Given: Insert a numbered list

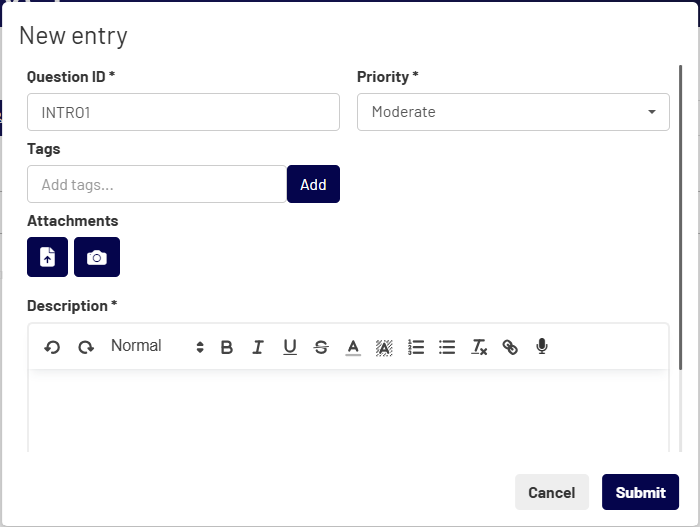Looking at the screenshot, I should tap(416, 347).
